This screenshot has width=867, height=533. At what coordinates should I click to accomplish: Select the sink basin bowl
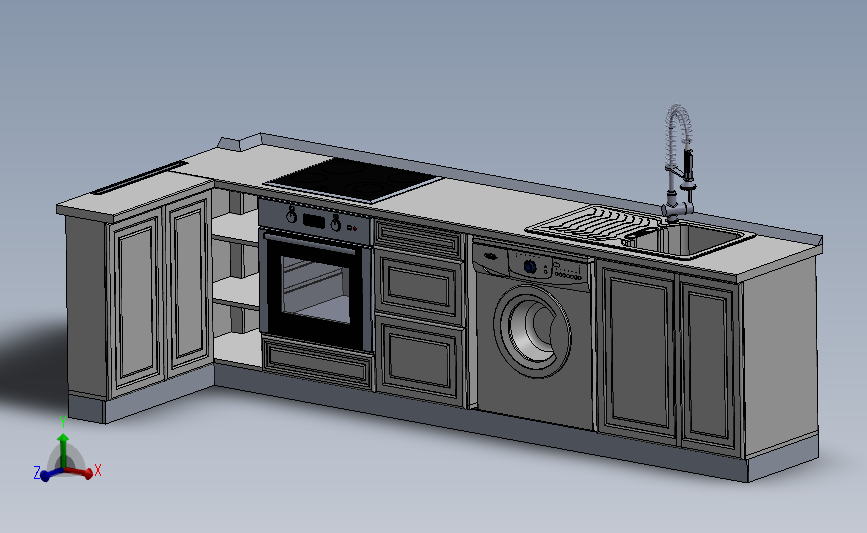pos(690,240)
